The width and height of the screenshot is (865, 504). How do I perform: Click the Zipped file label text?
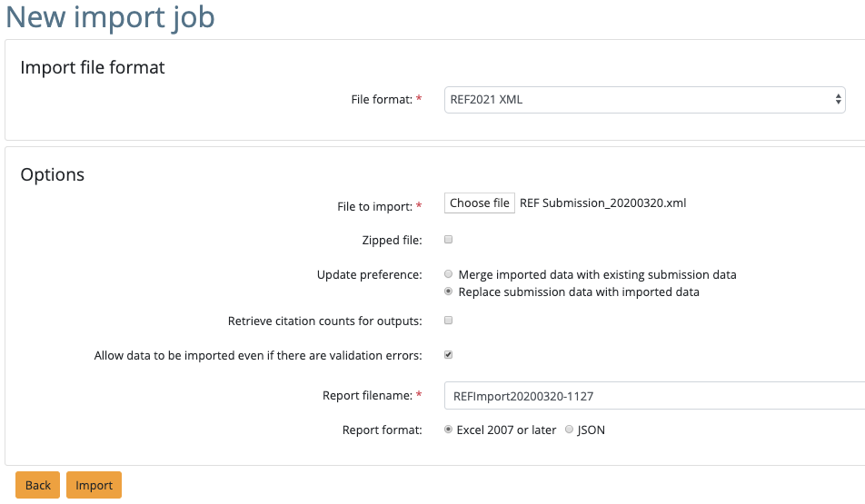pyautogui.click(x=392, y=241)
